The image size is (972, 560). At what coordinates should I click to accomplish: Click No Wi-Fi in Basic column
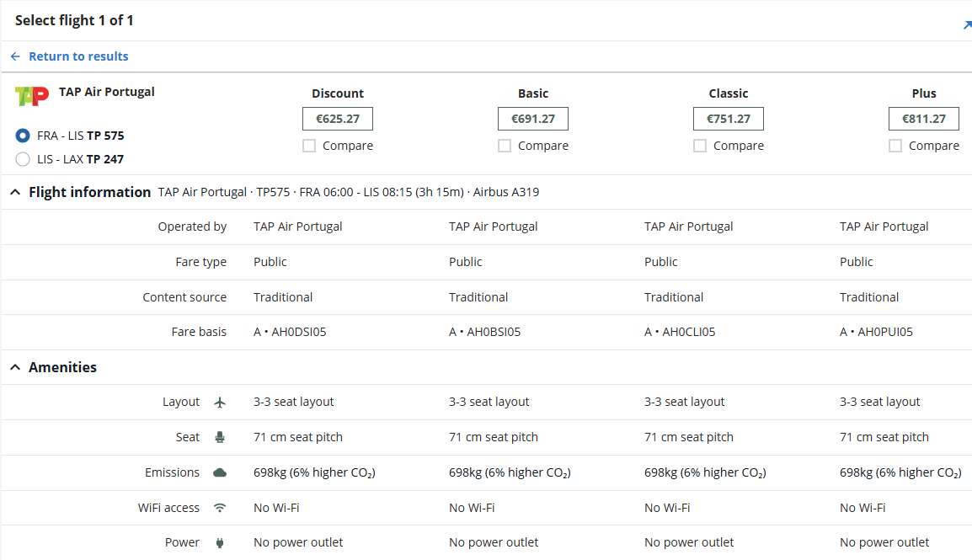pos(472,508)
